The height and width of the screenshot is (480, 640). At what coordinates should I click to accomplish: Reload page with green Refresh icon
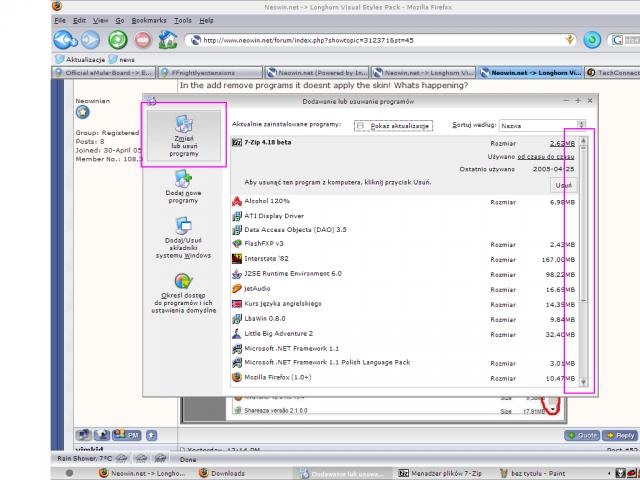point(118,40)
